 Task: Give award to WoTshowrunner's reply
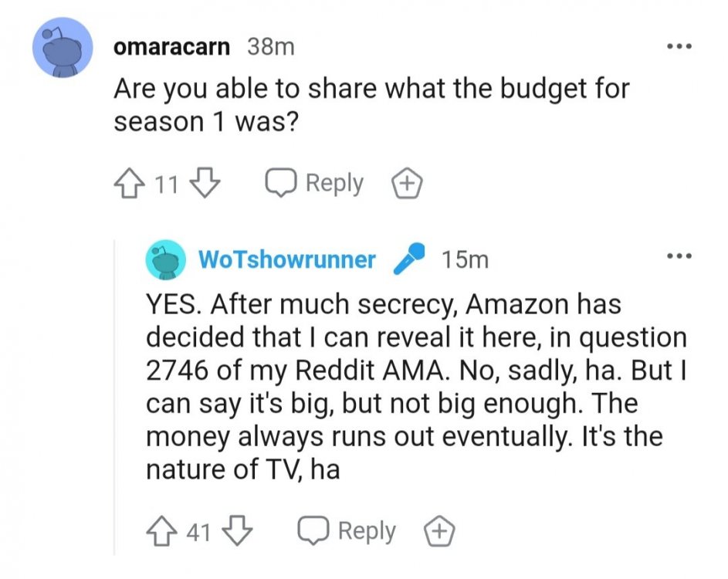coord(439,531)
